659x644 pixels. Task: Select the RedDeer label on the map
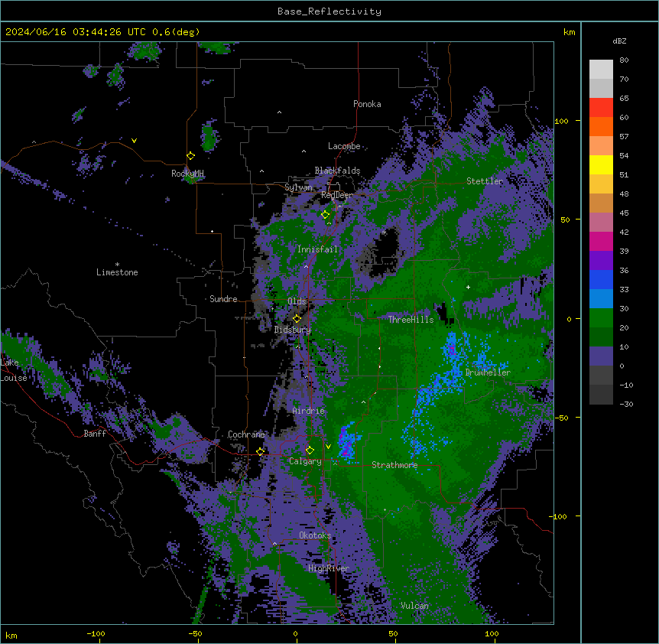click(337, 195)
